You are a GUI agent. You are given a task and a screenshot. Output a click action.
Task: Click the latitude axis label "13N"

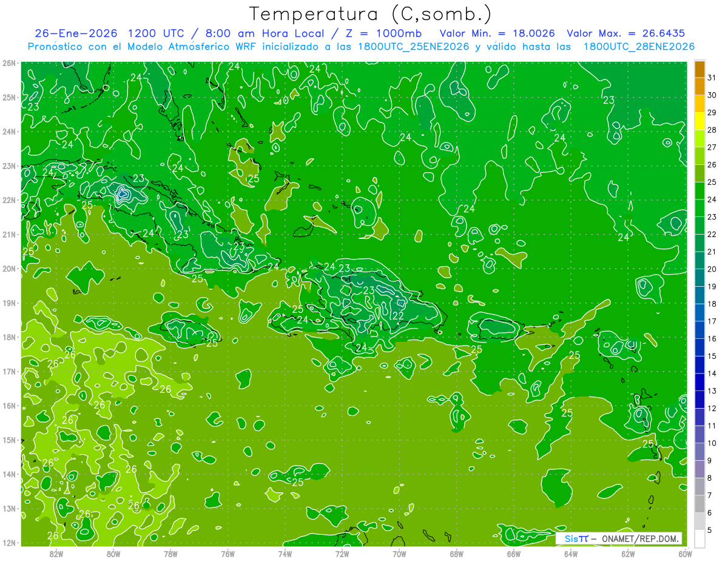point(9,508)
